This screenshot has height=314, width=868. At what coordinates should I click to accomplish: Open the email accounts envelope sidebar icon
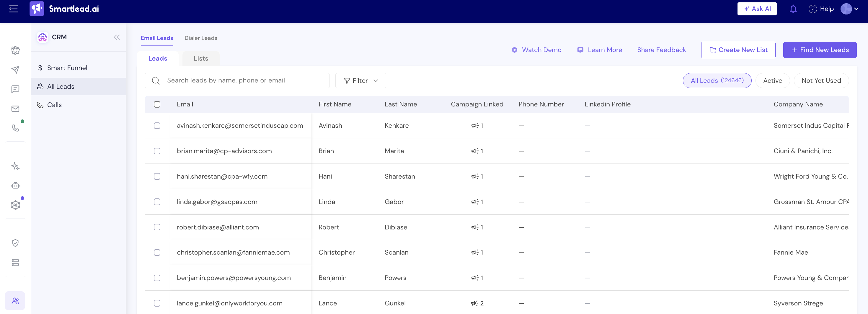[15, 109]
